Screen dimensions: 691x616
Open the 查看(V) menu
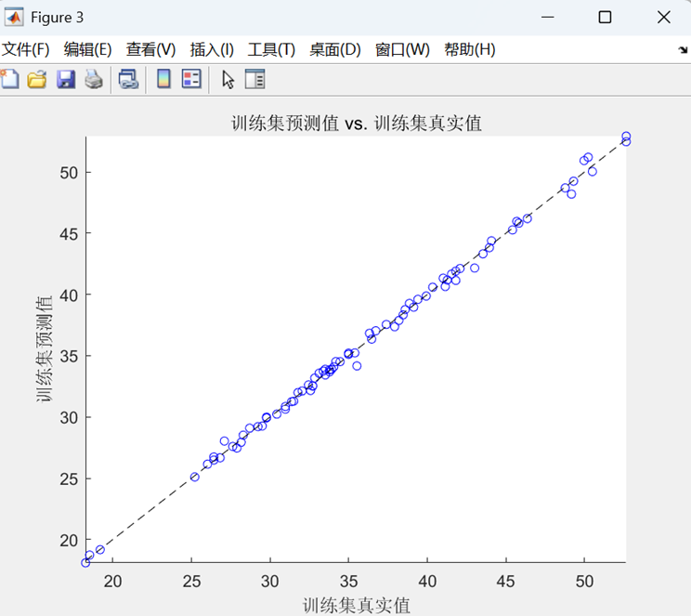coord(150,49)
